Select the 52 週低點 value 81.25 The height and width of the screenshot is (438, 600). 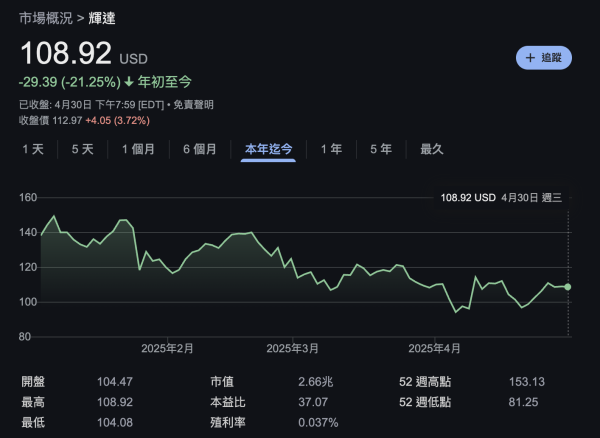coord(523,402)
